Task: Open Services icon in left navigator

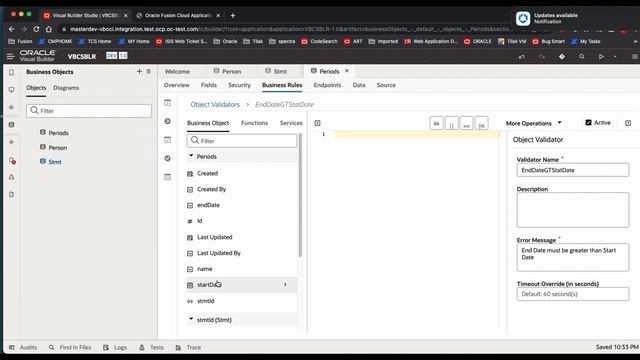Action: (11, 107)
